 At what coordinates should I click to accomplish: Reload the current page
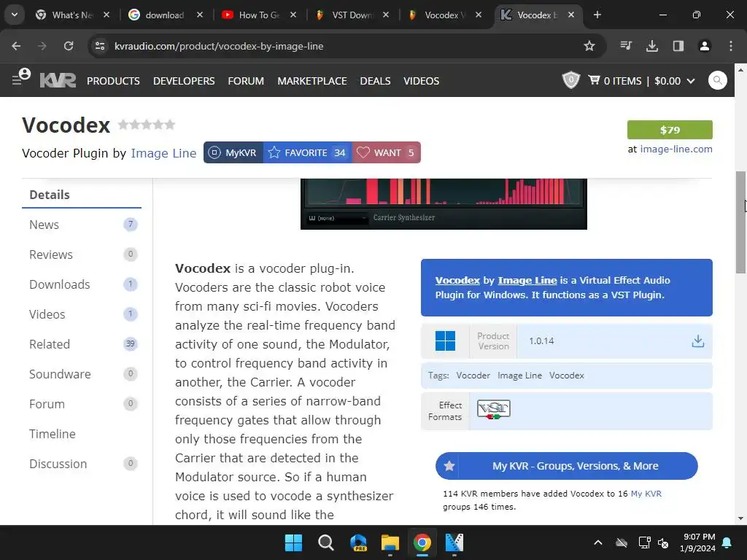coord(69,46)
